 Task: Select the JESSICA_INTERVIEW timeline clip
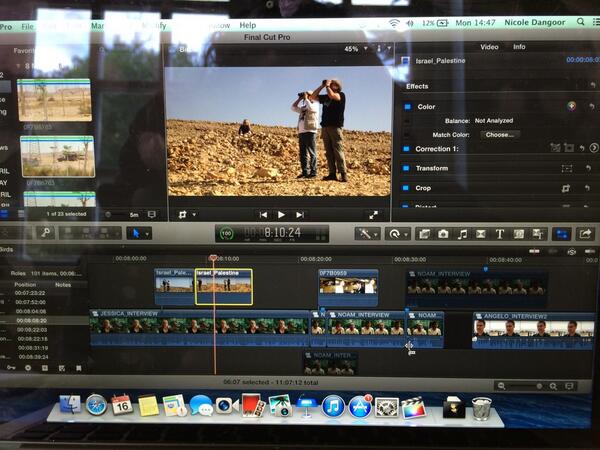click(199, 329)
